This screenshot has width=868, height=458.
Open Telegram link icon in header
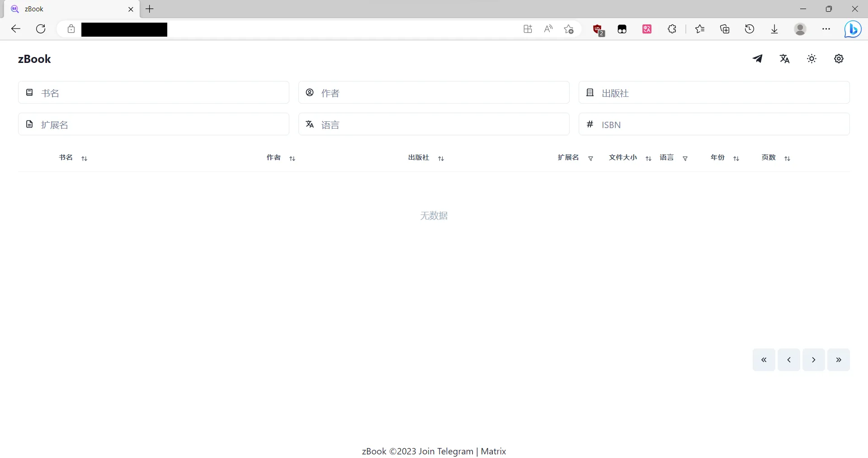[x=757, y=59]
